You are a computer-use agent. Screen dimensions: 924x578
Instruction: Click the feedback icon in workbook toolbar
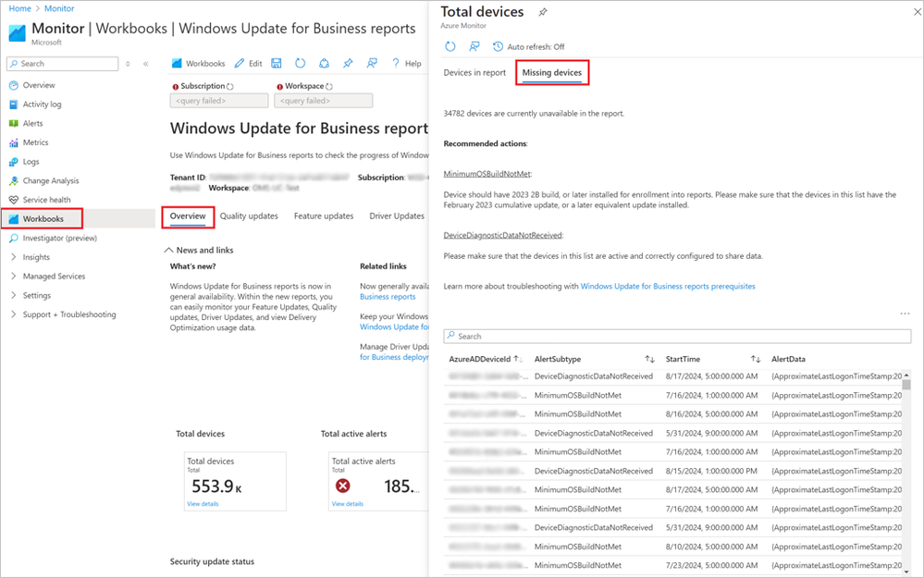click(372, 63)
